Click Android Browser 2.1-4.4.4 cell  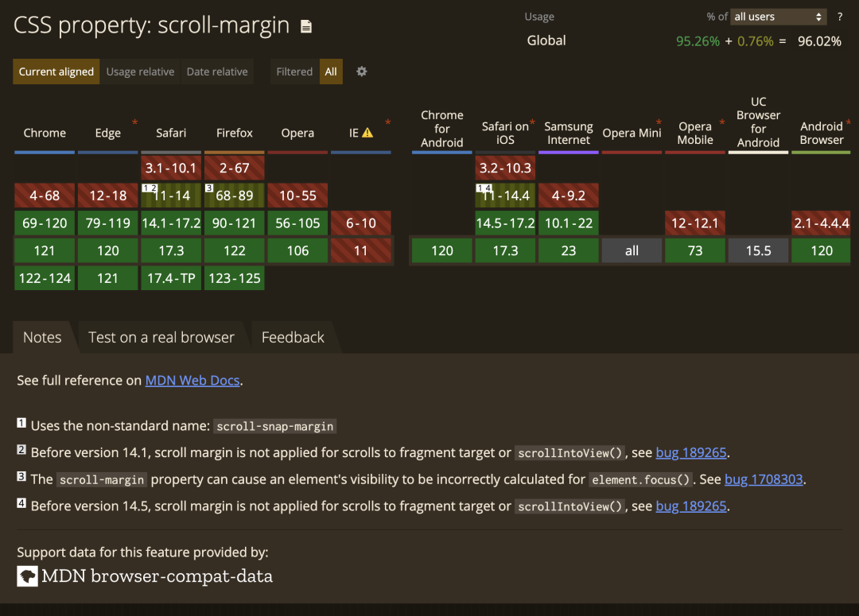(x=821, y=223)
